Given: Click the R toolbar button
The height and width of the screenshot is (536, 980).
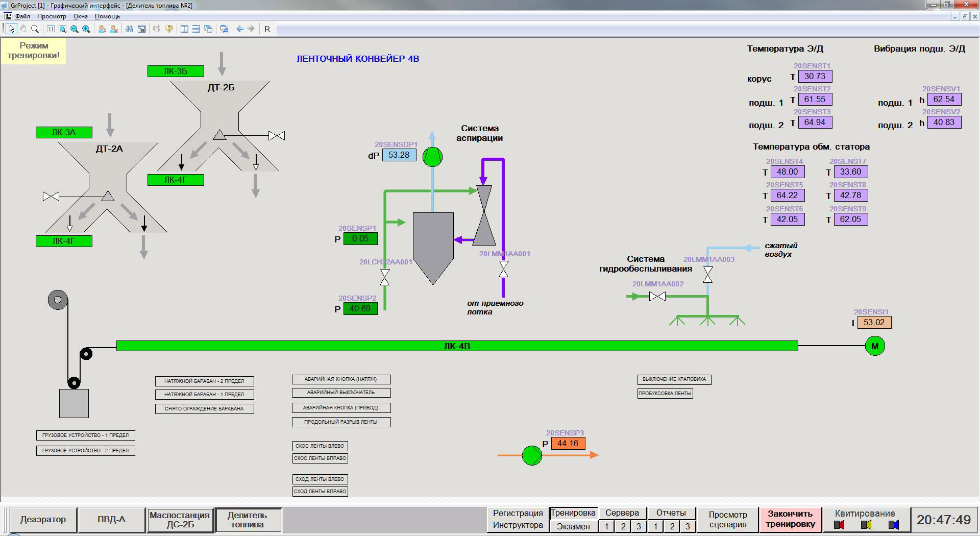Looking at the screenshot, I should click(267, 29).
